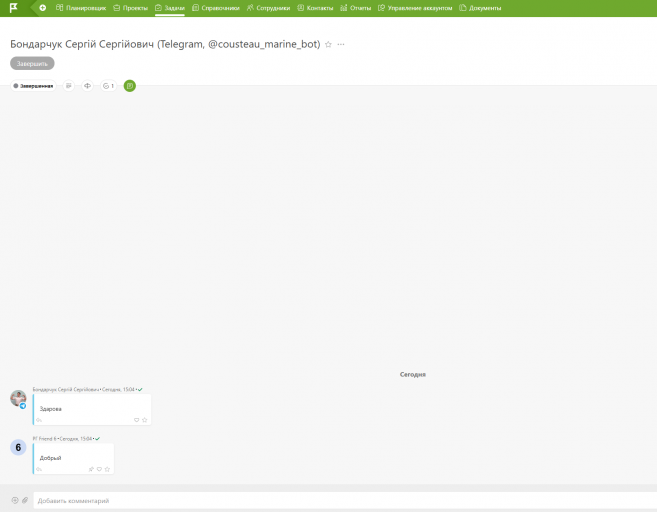Click the Здарова message text
This screenshot has height=512, width=657.
(51, 409)
